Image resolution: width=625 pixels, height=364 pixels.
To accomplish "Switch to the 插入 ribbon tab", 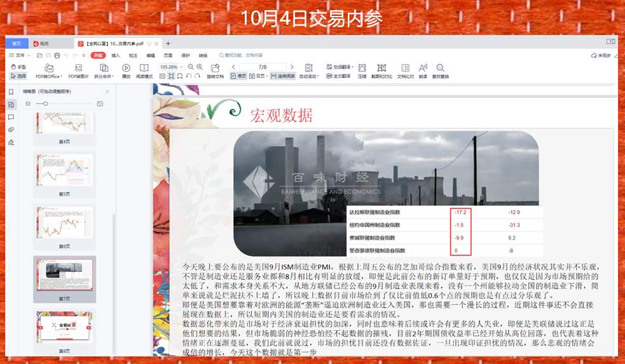I will click(x=116, y=55).
